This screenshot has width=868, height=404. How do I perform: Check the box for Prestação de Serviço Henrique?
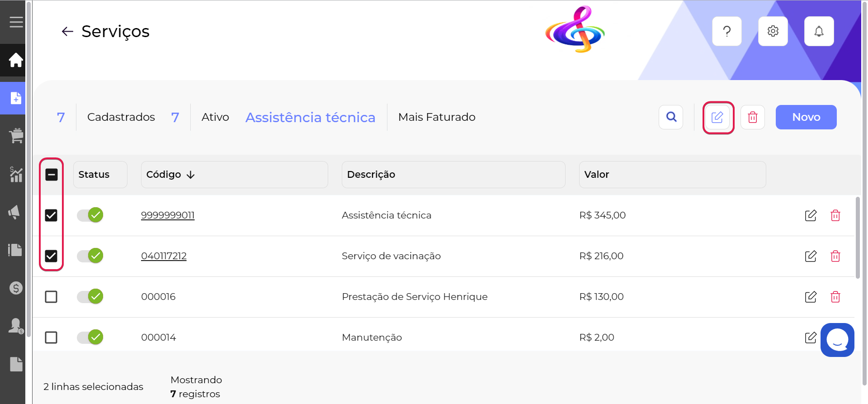51,296
